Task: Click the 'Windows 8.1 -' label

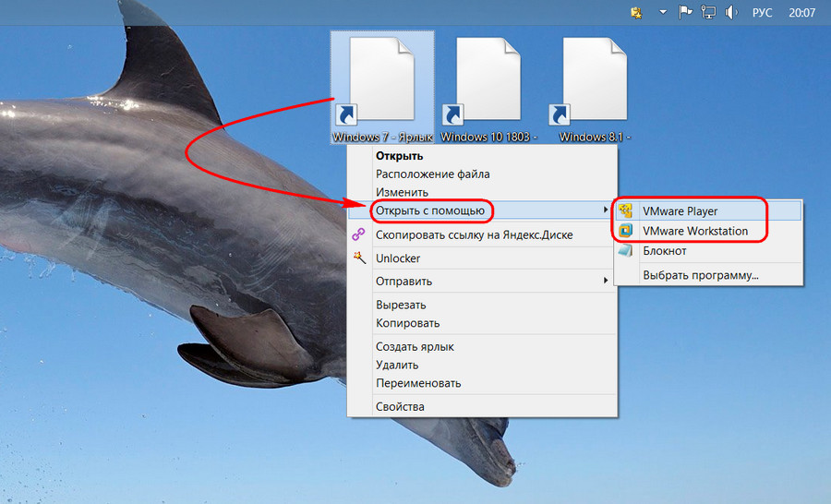Action: (x=595, y=137)
